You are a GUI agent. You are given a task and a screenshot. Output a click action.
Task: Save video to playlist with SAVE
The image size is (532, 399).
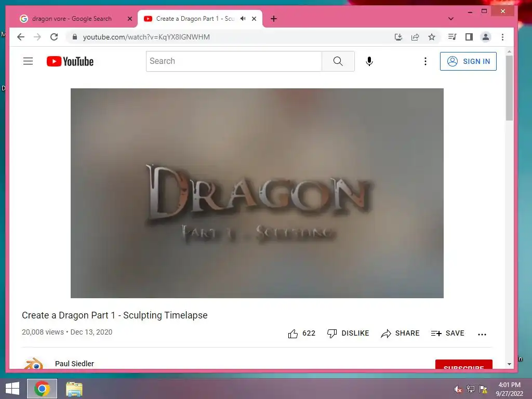click(447, 334)
